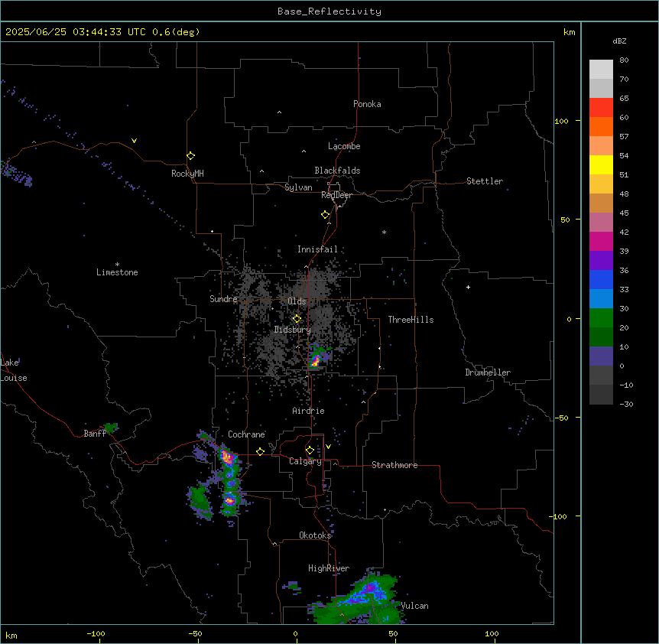
Task: Click the 60-57 dBZ orange legend swatch
Action: (x=601, y=126)
